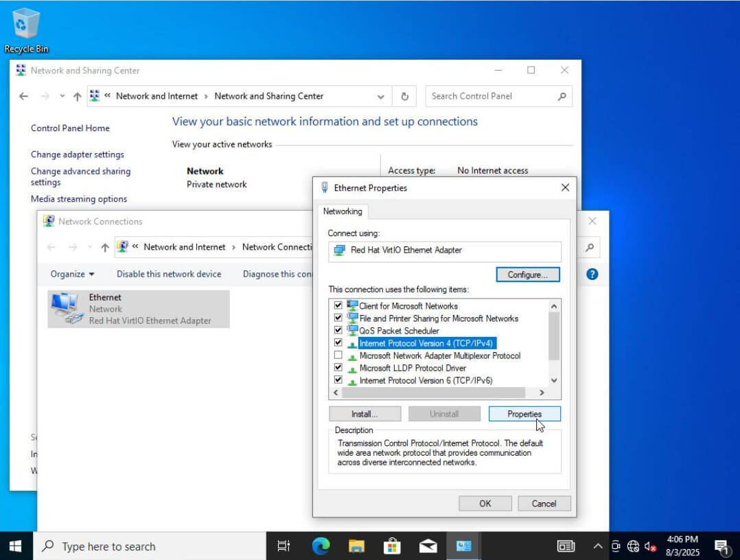Click the taskbar clock and date
The image size is (740, 560).
click(x=682, y=546)
